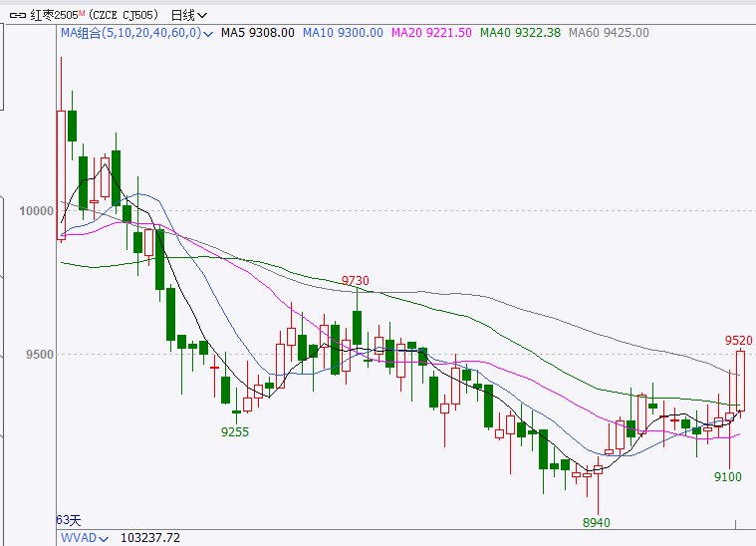Select the MA10 9300.00 value label
Viewport: 756px width, 546px height.
(343, 33)
